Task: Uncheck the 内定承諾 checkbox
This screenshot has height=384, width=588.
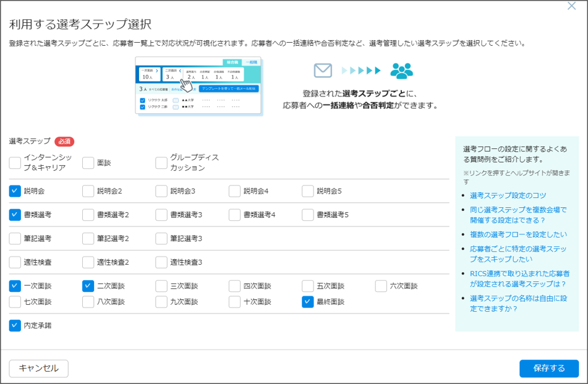Action: tap(15, 325)
